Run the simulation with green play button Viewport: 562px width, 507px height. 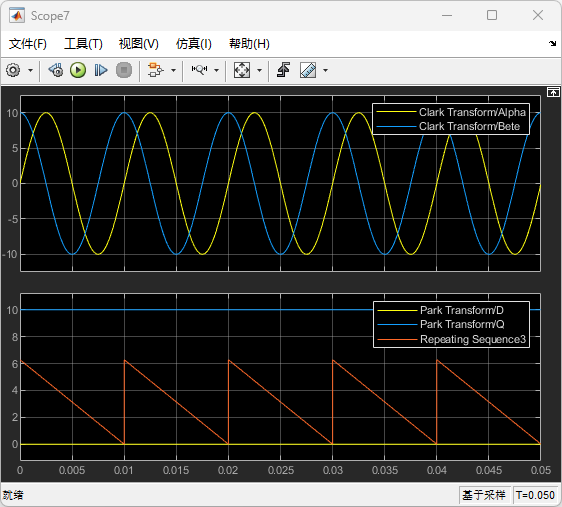tap(78, 70)
